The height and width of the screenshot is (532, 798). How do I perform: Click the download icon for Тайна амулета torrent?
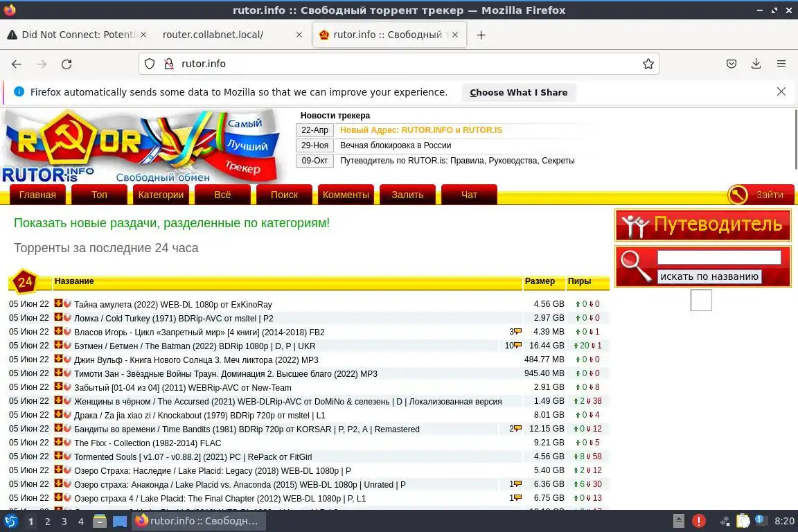pyautogui.click(x=58, y=303)
